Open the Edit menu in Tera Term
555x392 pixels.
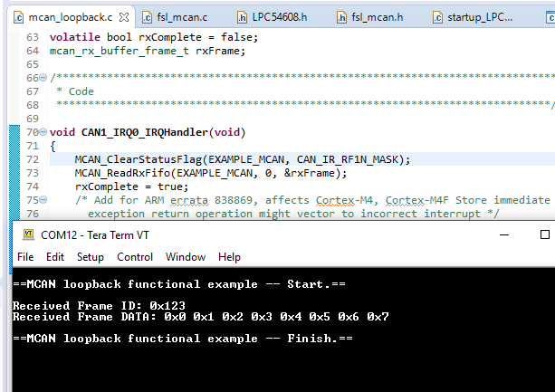tap(55, 257)
